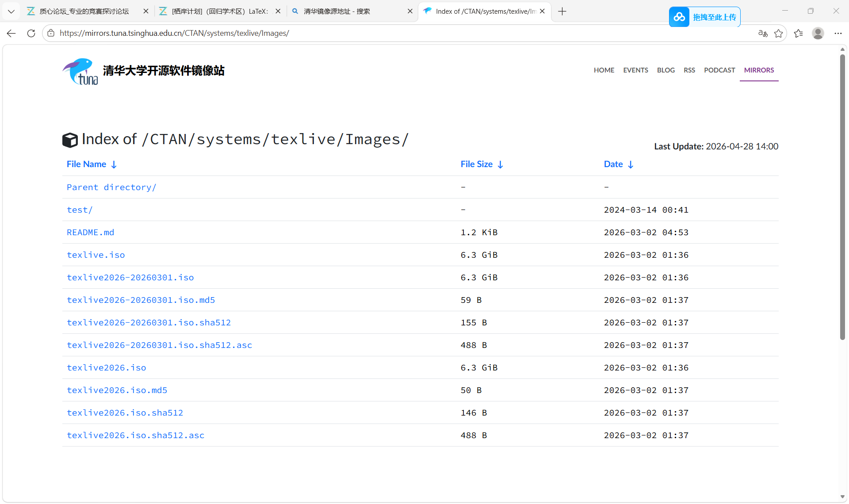
Task: Open RSS in site navigation
Action: (x=689, y=70)
